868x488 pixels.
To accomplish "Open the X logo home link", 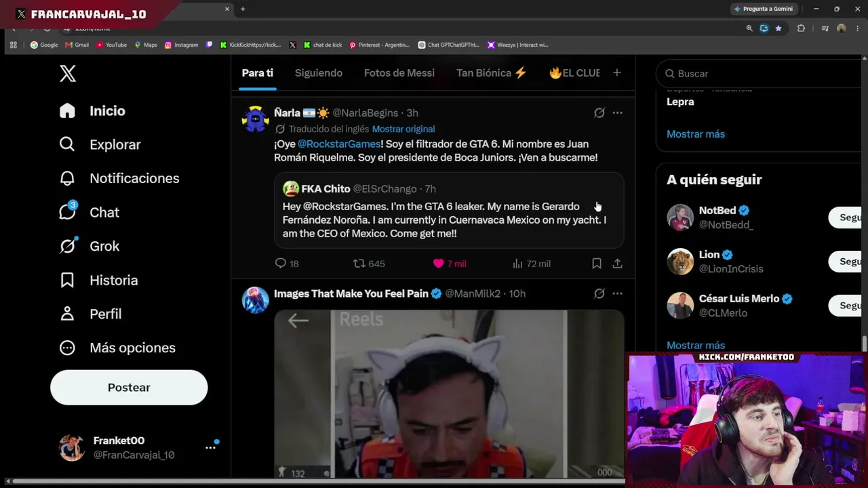I will click(68, 73).
